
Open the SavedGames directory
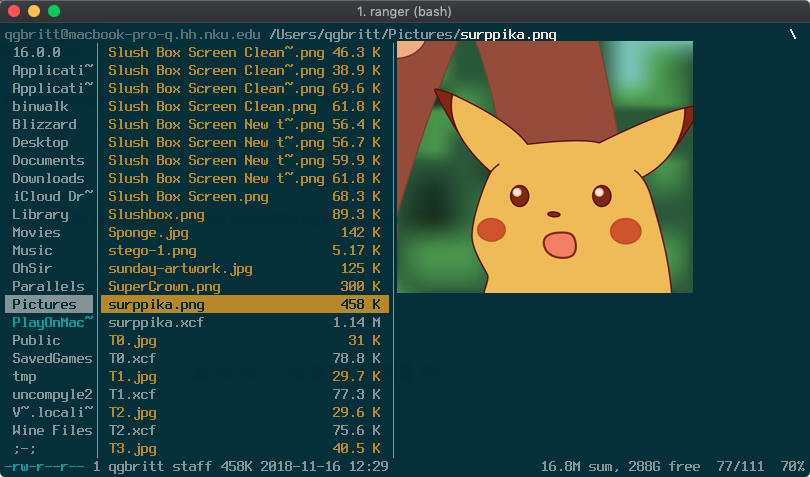pyautogui.click(x=52, y=359)
